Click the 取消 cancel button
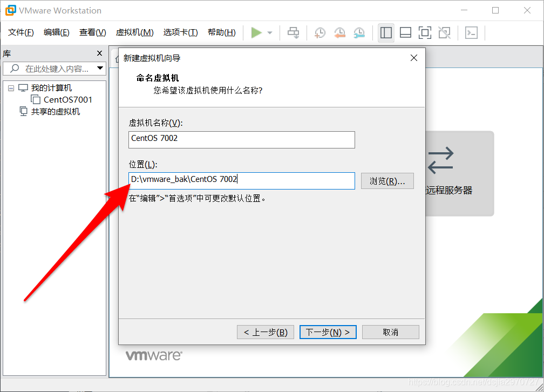544x392 pixels. coord(391,332)
